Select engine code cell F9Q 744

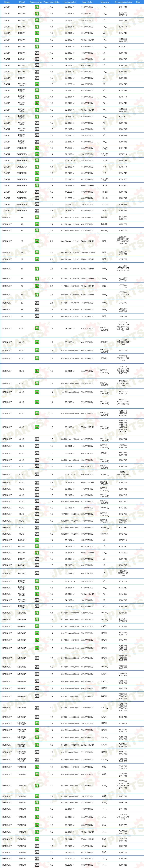tap(123, 717)
